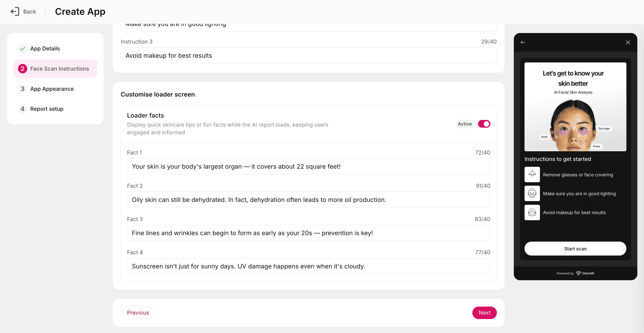Click the lamp icon beside Remove glasses
The image size is (644, 333).
[532, 174]
